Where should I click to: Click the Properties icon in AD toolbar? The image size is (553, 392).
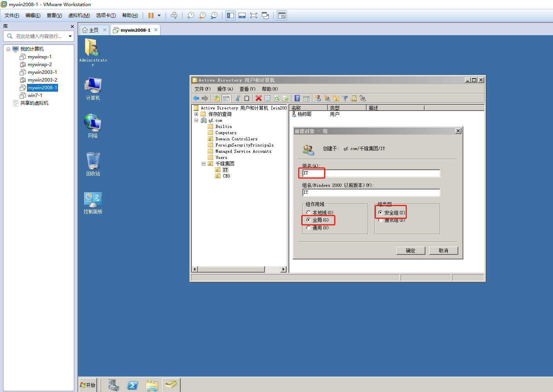tap(267, 98)
